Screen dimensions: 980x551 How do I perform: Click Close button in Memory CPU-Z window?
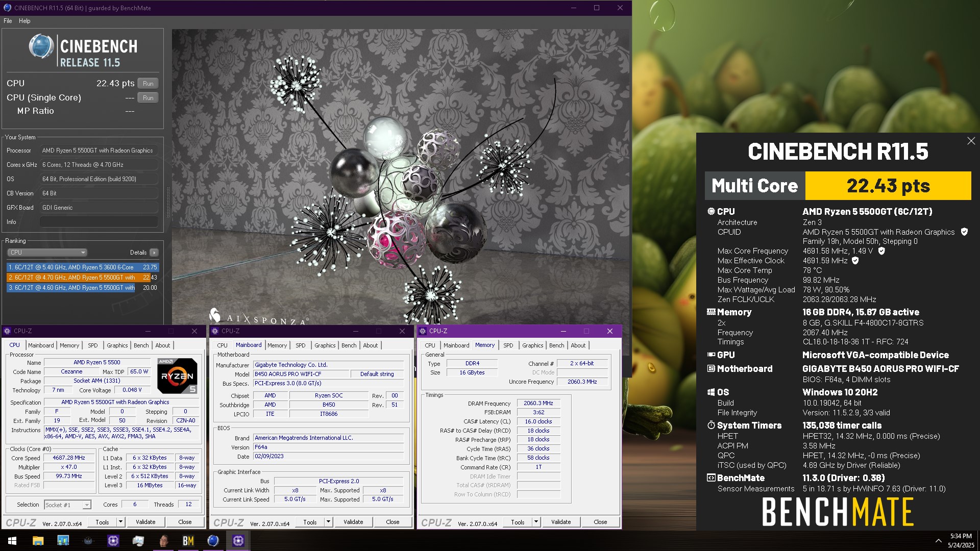(x=600, y=522)
